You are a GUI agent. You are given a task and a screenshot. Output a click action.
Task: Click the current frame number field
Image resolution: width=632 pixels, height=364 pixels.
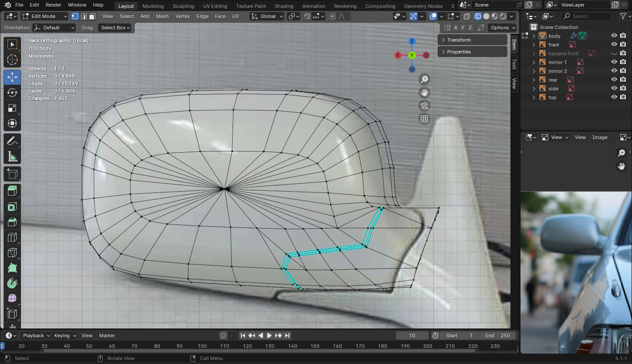pos(412,335)
